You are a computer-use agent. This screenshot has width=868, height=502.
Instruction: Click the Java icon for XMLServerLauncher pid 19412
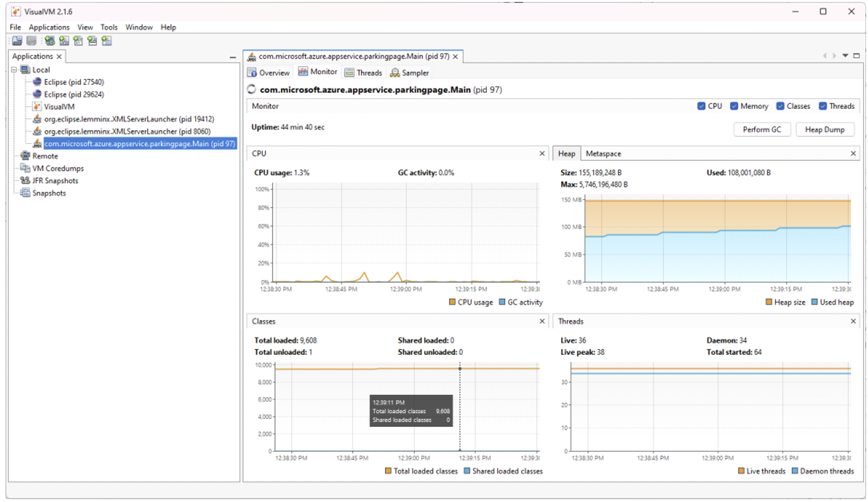click(x=37, y=119)
